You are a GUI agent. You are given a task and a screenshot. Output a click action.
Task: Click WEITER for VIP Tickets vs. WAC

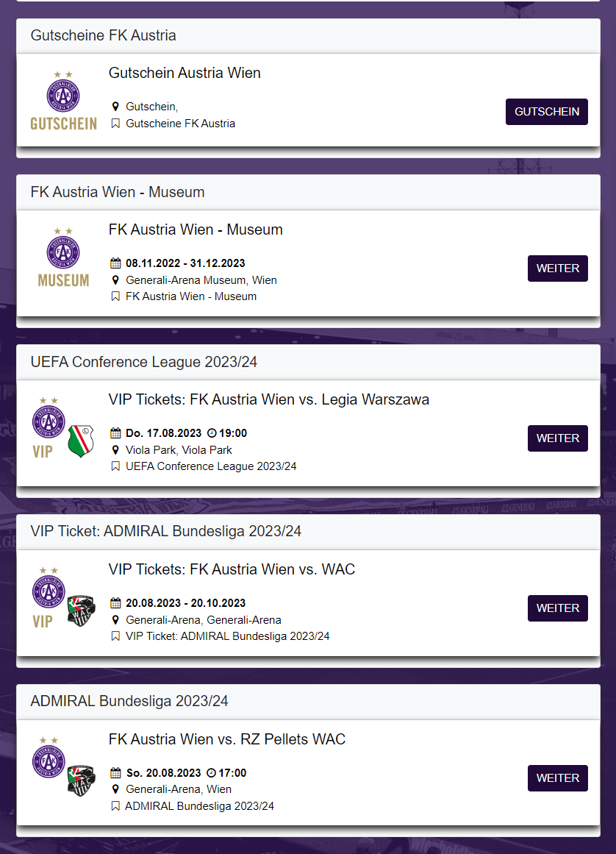pyautogui.click(x=557, y=608)
